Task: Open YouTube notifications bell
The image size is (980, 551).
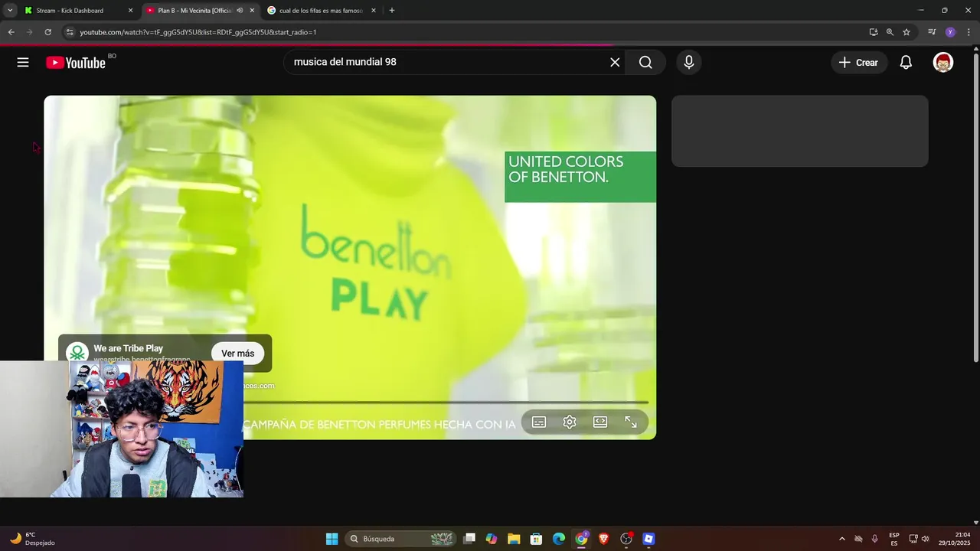Action: click(906, 63)
